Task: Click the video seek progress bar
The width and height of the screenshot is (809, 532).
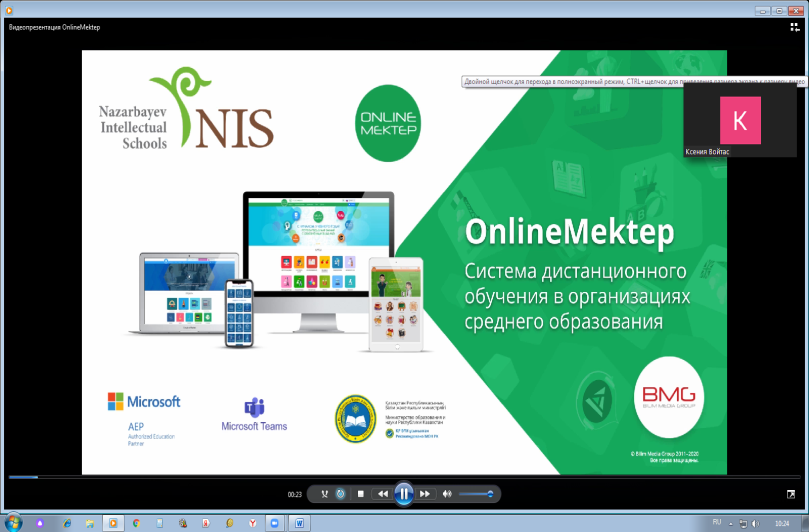Action: point(404,477)
